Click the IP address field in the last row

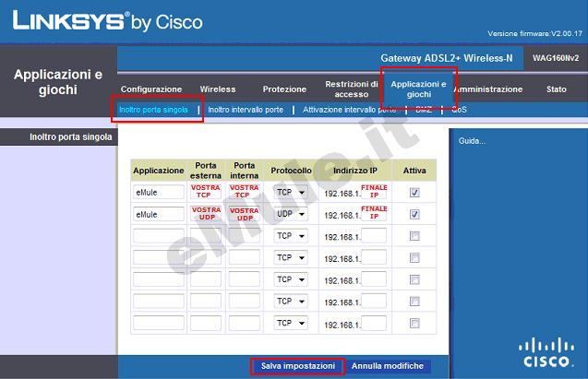(x=374, y=323)
